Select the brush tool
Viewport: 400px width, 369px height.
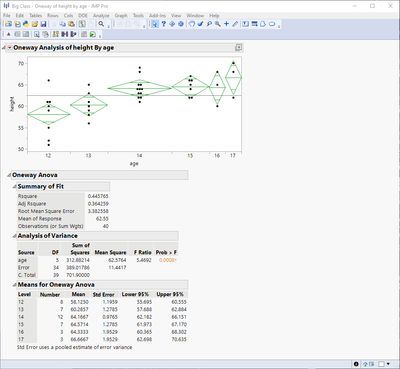(200, 24)
